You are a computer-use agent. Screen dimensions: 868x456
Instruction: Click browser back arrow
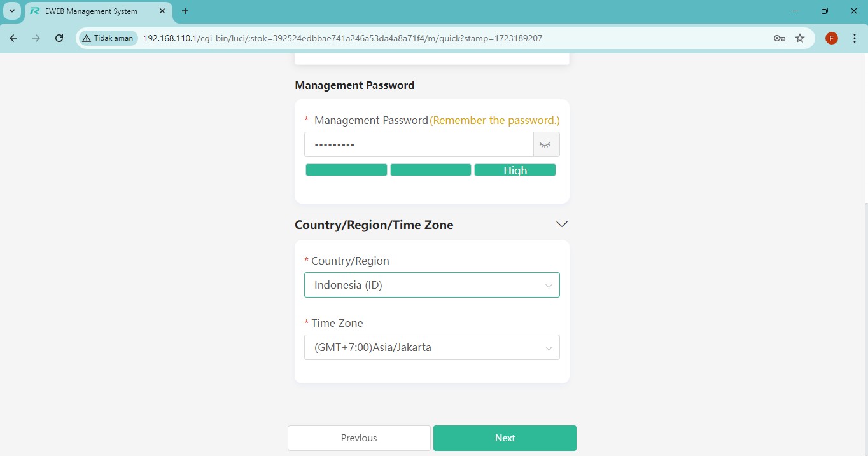click(x=13, y=38)
